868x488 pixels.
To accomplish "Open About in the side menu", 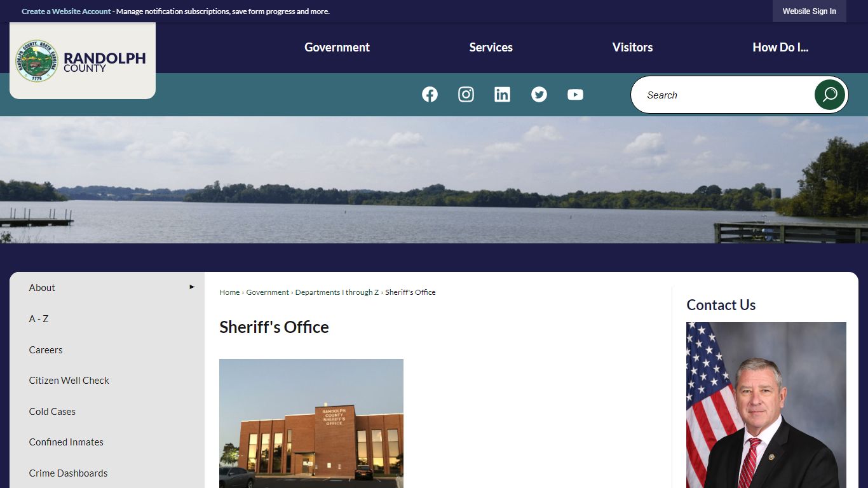I will coord(42,288).
